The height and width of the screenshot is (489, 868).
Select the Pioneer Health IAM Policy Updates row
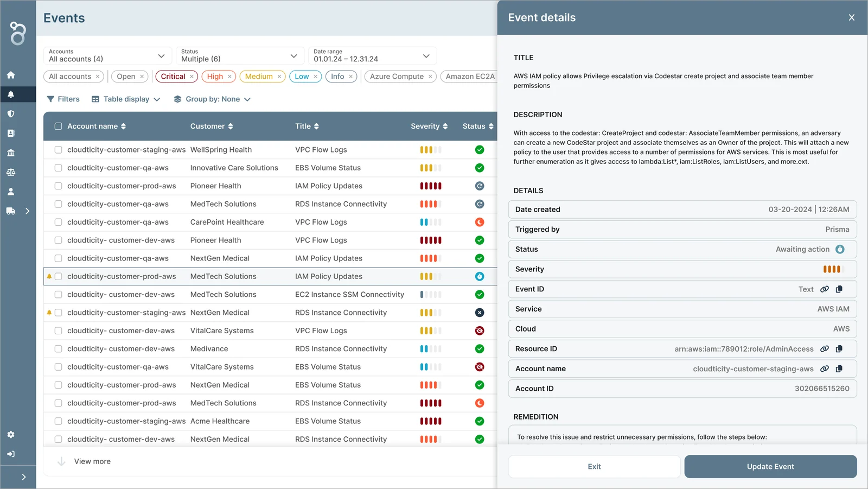(x=270, y=186)
